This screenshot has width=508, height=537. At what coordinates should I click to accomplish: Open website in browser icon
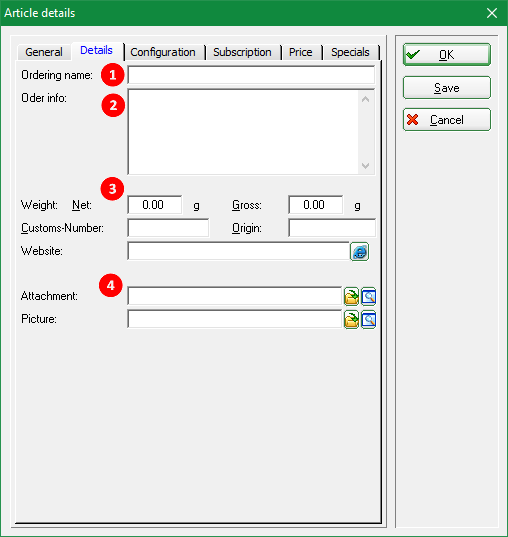pos(359,251)
